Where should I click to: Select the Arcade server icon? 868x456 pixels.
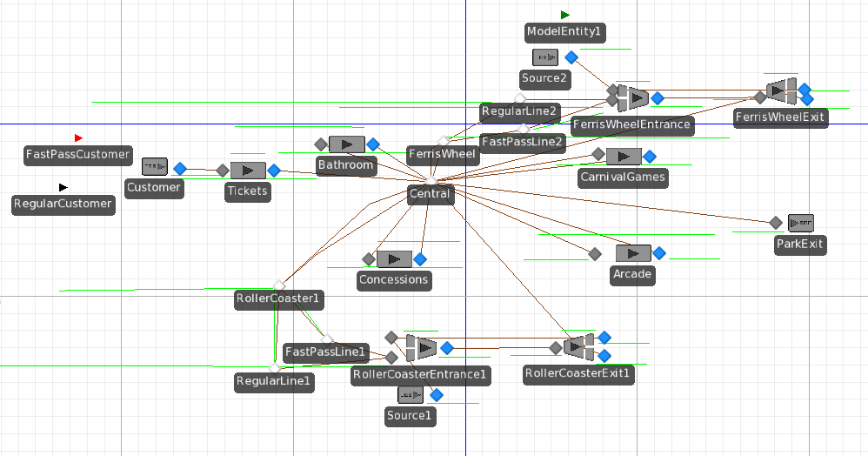coord(633,253)
